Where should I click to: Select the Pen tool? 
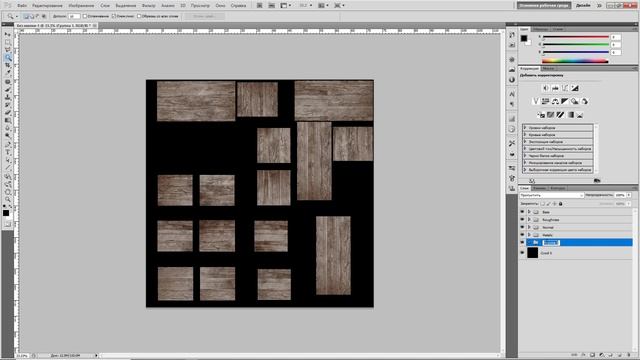(x=8, y=145)
